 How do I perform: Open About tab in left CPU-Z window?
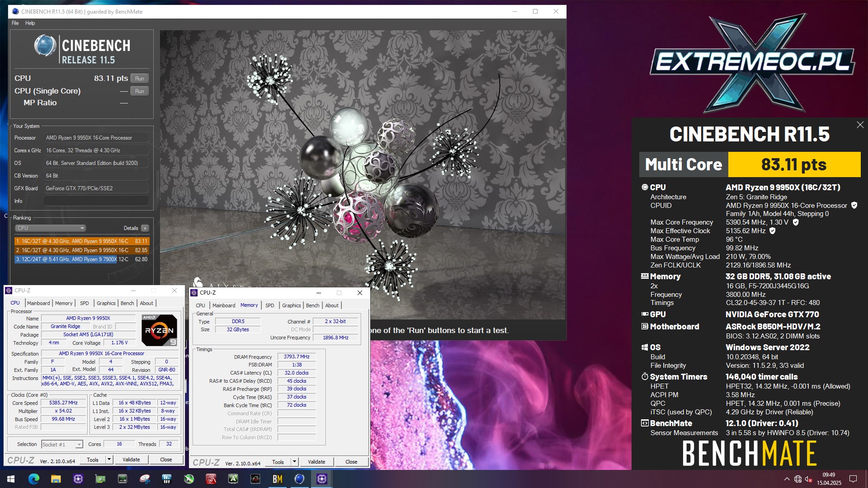146,303
